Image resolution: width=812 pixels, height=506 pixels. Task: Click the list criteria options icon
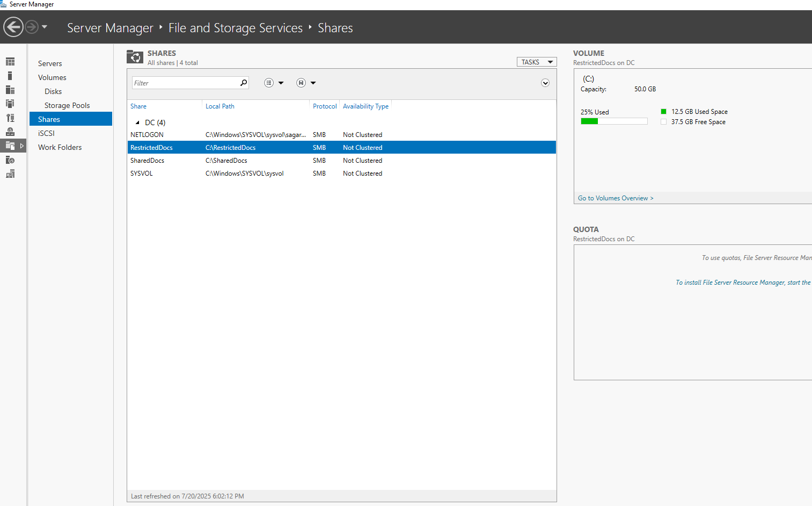[269, 83]
